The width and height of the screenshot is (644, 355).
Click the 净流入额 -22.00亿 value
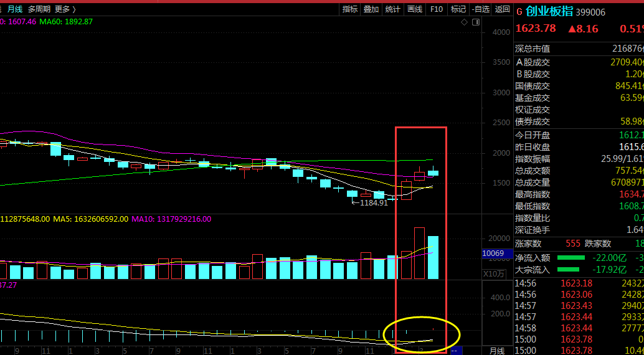609,258
